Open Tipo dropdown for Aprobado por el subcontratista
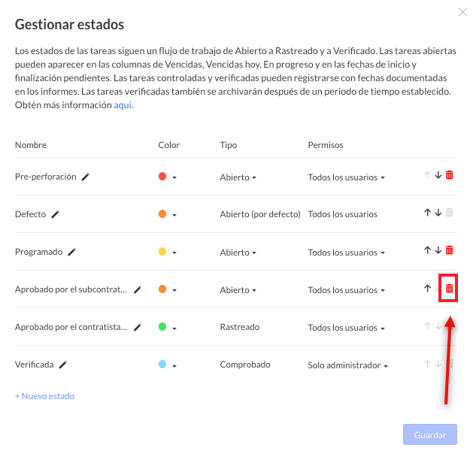The width and height of the screenshot is (476, 466). point(238,290)
